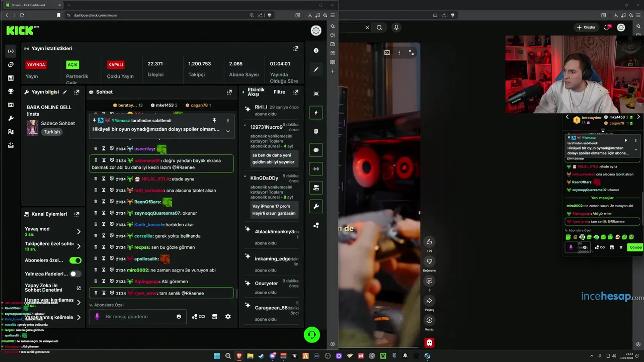Open the shop icon beside the chat input
The image size is (644, 362).
tap(215, 317)
